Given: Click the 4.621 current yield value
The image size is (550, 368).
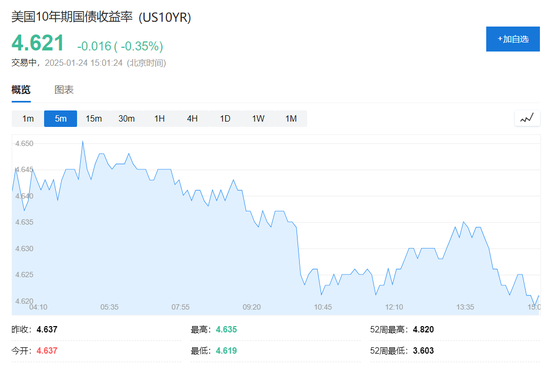Looking at the screenshot, I should [x=38, y=43].
